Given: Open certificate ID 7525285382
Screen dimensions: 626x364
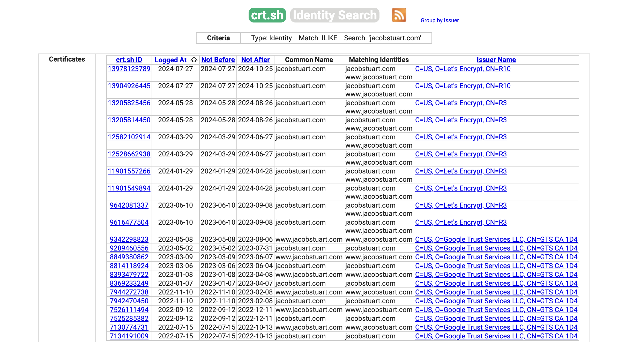Looking at the screenshot, I should [x=129, y=318].
